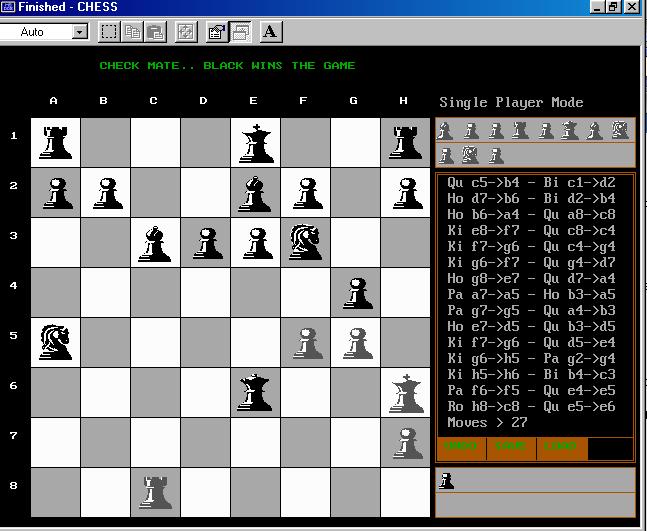Click move entry 'Pa g7->g5 - Qu a4->b3'
Viewport: 647px width, 531px height.
531,310
